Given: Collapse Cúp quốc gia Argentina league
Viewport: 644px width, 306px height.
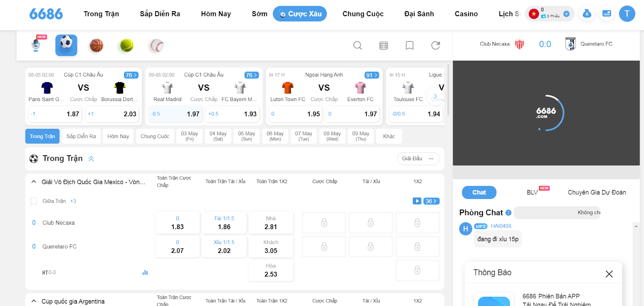Looking at the screenshot, I should [34, 301].
